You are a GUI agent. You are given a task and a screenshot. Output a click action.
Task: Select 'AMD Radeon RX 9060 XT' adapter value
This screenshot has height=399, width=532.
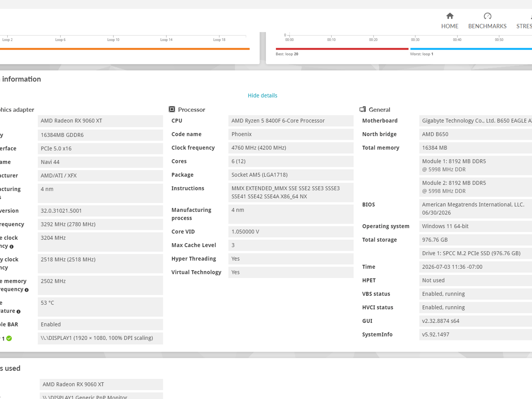click(x=100, y=121)
